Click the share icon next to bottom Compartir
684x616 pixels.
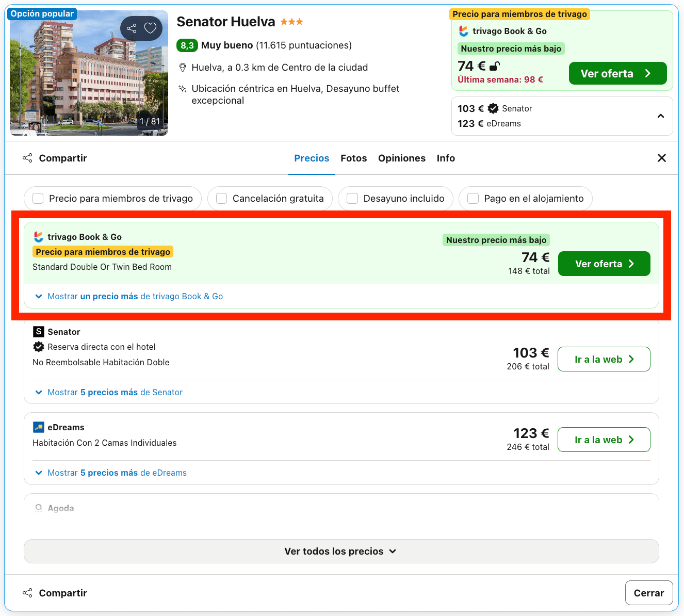[x=27, y=593]
